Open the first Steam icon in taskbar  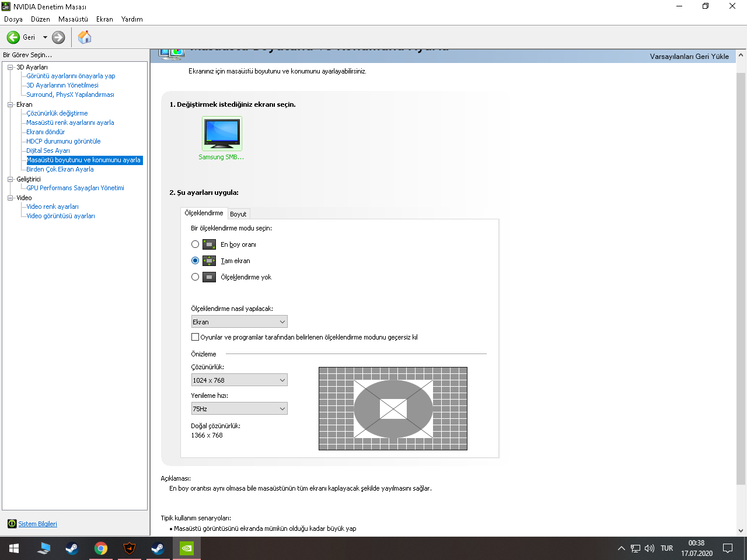[x=72, y=548]
